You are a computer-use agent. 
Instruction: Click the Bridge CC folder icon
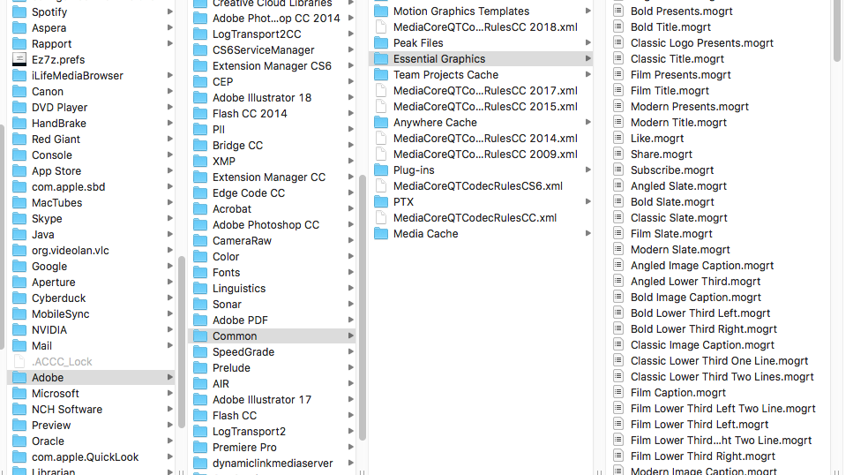tap(200, 145)
